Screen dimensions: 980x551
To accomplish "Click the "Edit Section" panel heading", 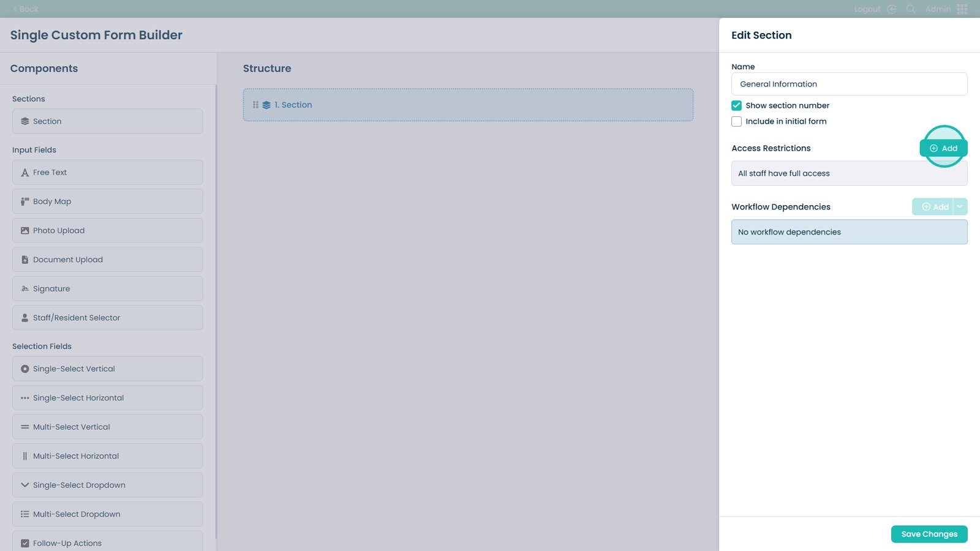I will [x=761, y=35].
